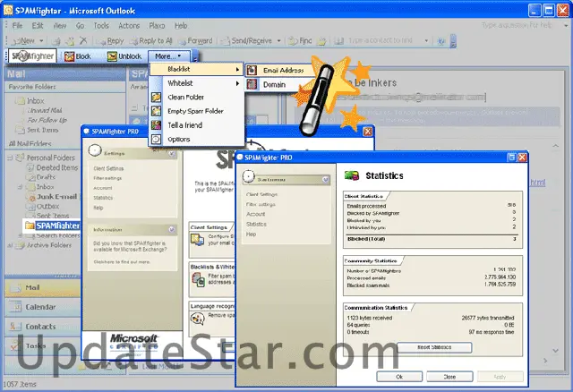Switch to the Calendar navigation pane
The image size is (573, 392).
(x=42, y=307)
